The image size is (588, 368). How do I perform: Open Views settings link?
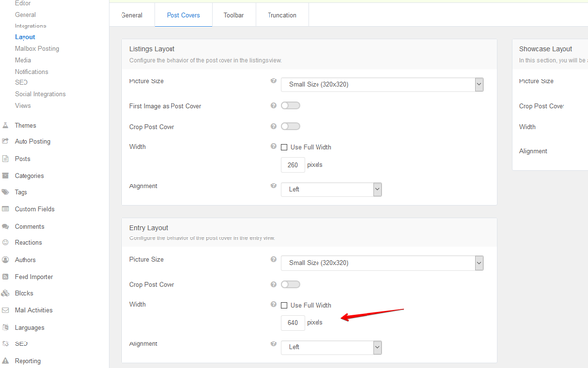(23, 106)
